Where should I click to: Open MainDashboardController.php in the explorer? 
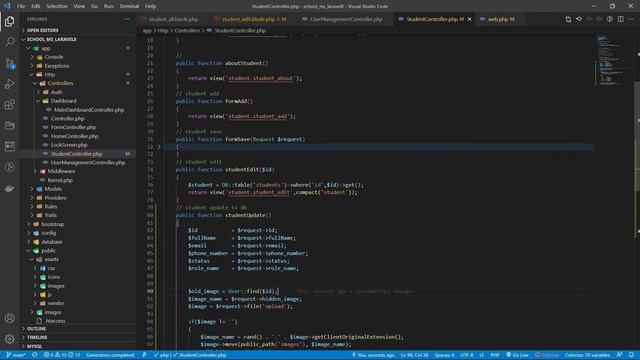click(x=89, y=110)
